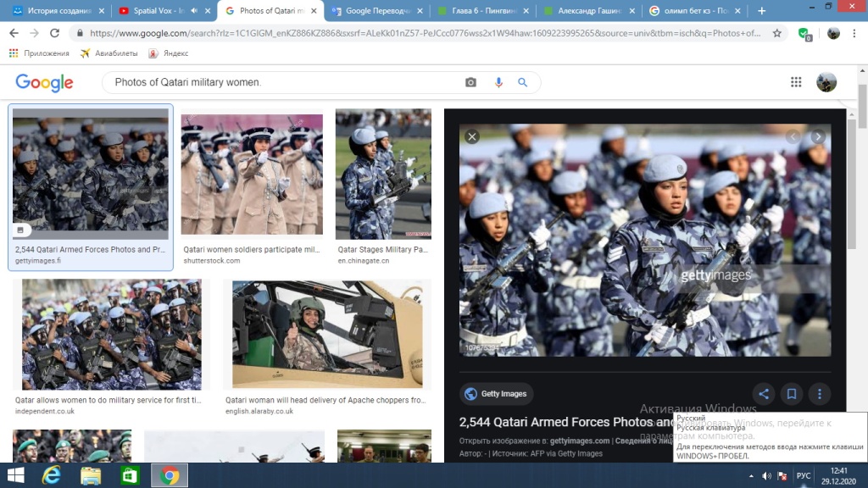Select the Apache helicopter pilot thumbnail
Viewport: 868px width, 488px height.
[326, 335]
